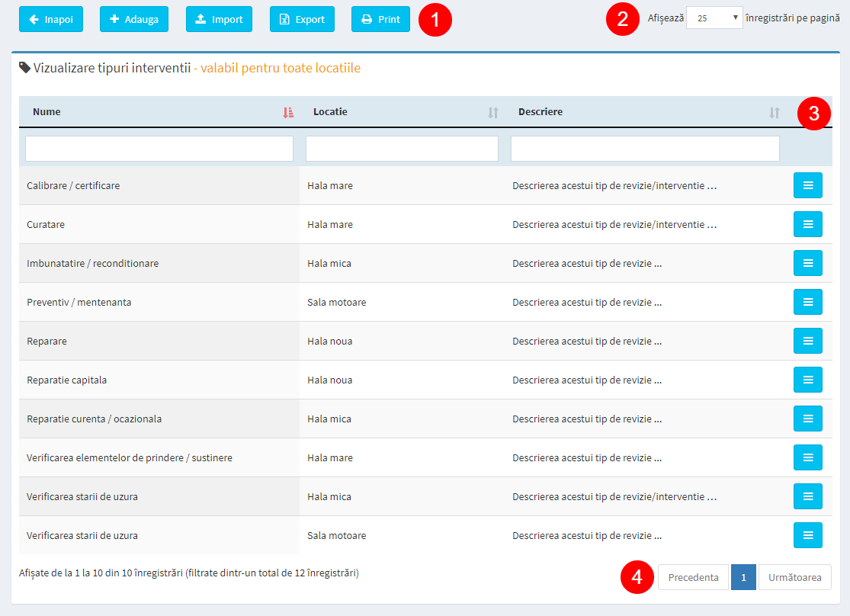
Task: Click the Nume column header
Action: pos(159,112)
